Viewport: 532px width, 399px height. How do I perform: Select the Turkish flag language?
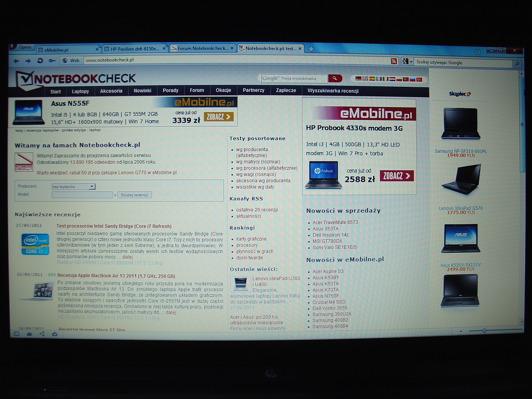pos(419,79)
